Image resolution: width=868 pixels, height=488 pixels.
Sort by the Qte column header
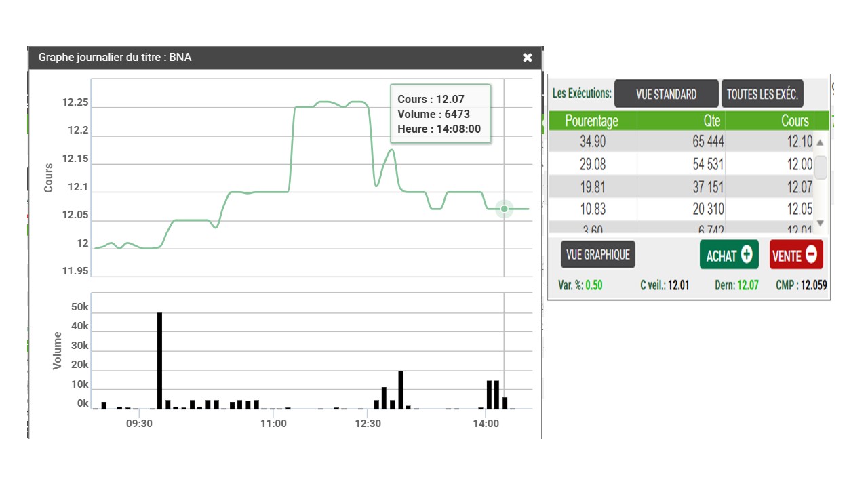click(681, 121)
